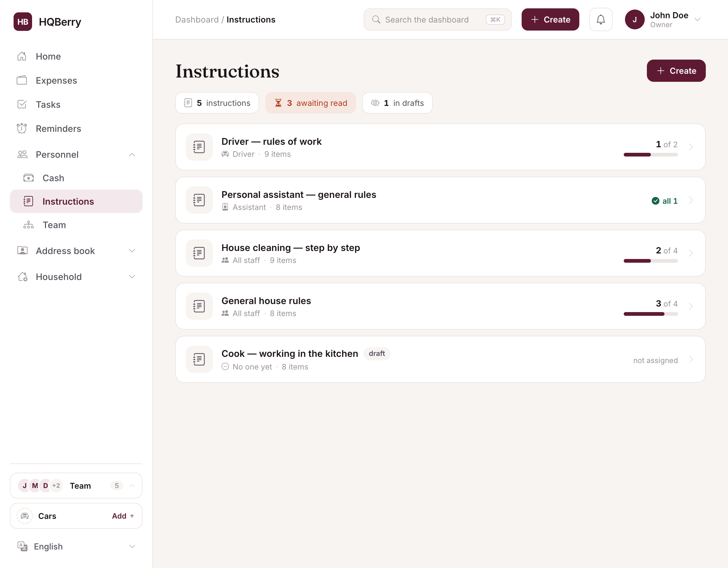This screenshot has height=568, width=728.
Task: Open Personal assistant — general rules
Action: point(440,200)
